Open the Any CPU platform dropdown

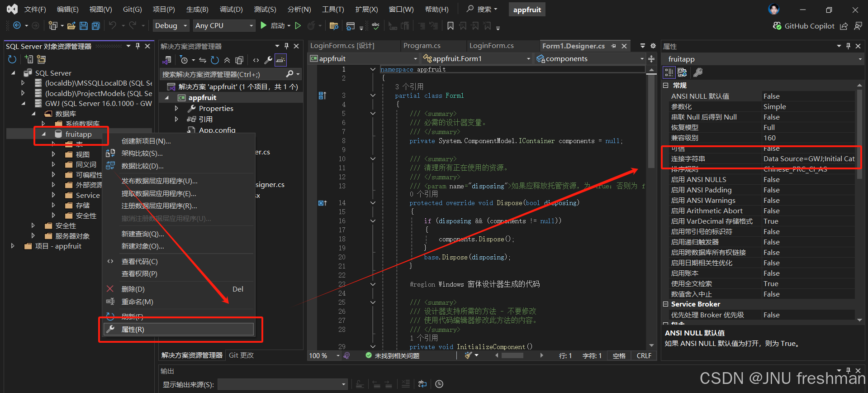[224, 26]
